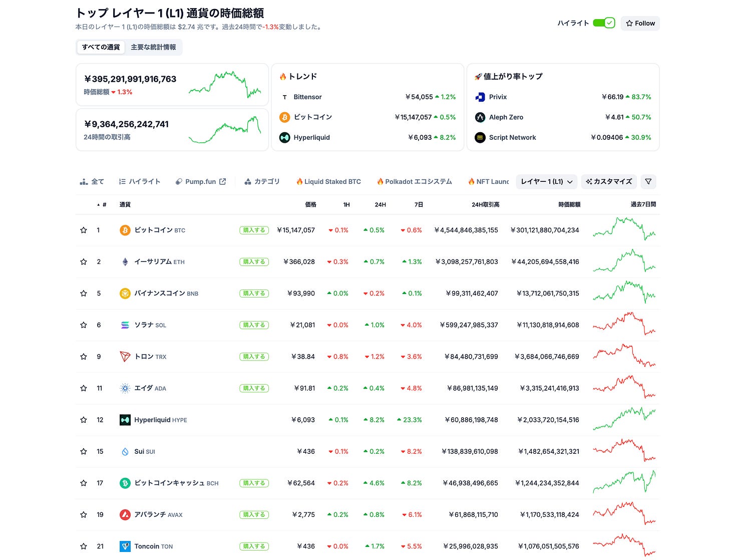The image size is (729, 560).
Task: Click the Aleph Zero logo icon
Action: (x=480, y=117)
